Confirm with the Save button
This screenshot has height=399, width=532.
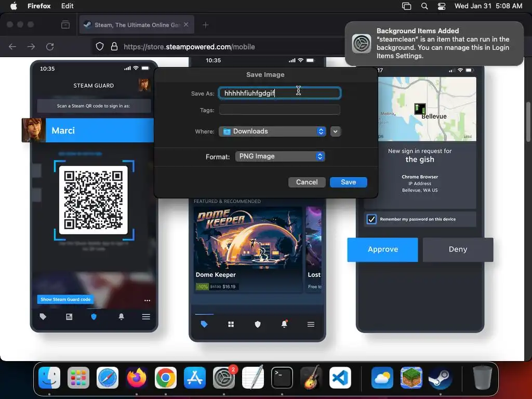coord(349,182)
